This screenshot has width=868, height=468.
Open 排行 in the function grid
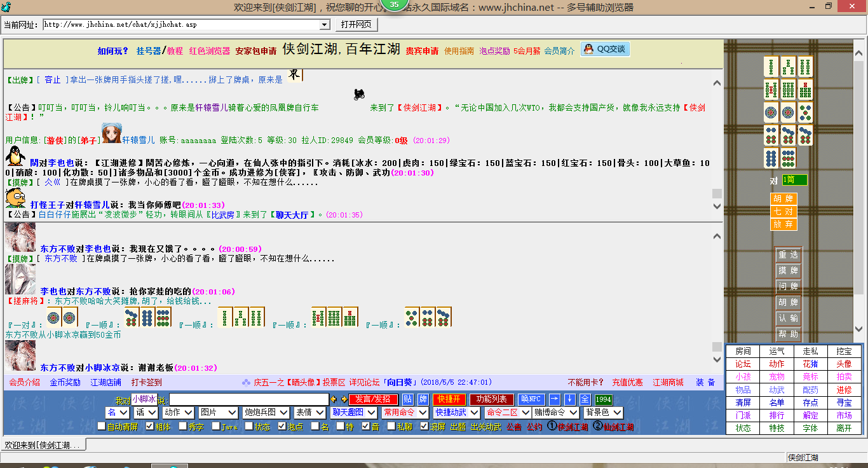point(776,415)
